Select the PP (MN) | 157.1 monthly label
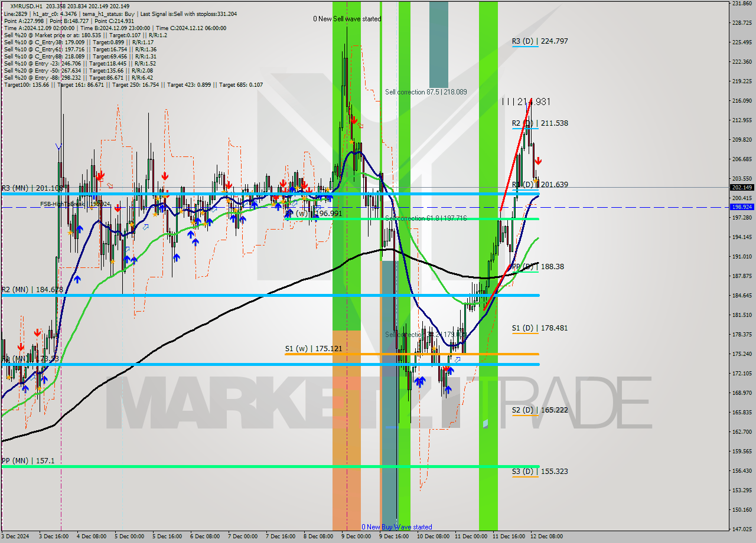The image size is (756, 543). click(x=28, y=461)
